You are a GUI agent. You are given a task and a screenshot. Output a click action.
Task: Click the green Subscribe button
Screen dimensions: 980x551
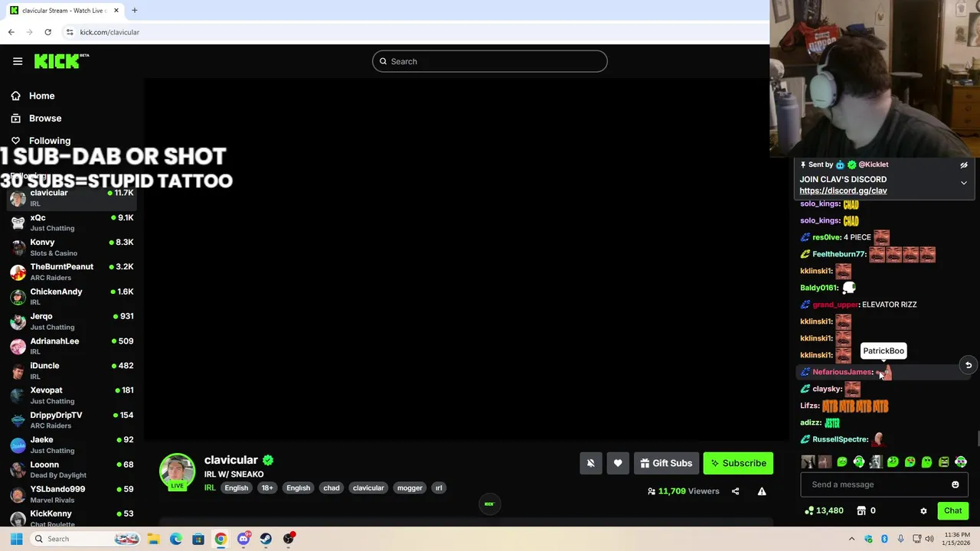pos(738,463)
